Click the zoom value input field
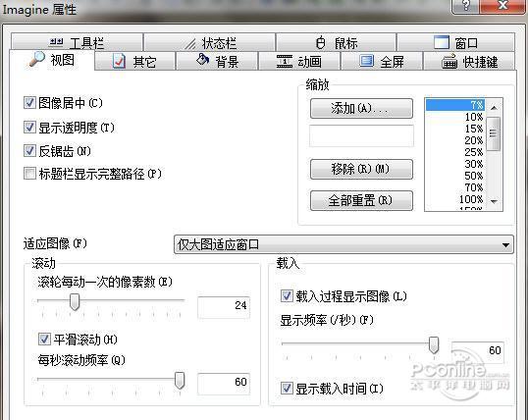This screenshot has height=420, width=528. [x=361, y=136]
